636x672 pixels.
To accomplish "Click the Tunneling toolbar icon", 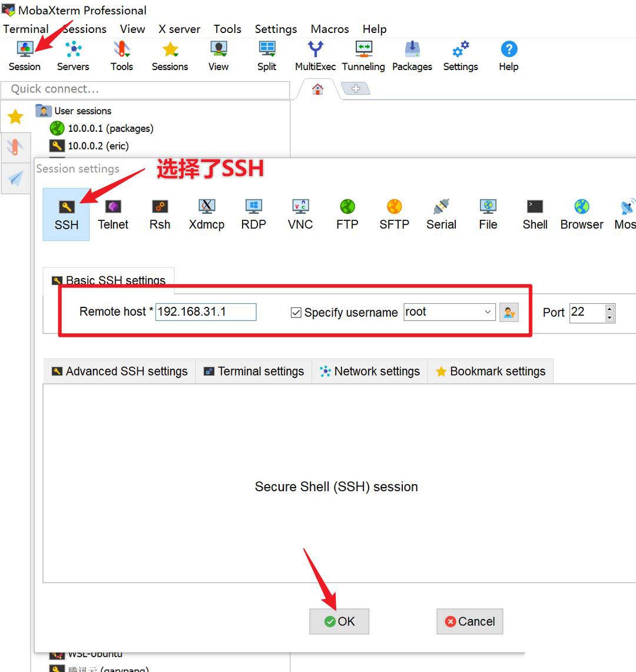I will (363, 56).
